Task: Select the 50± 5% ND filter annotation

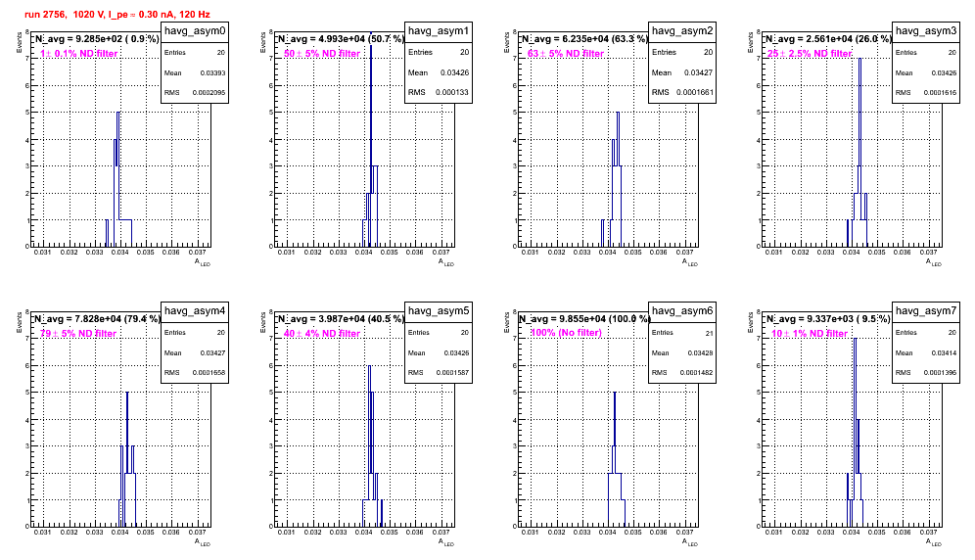Action: (x=322, y=54)
